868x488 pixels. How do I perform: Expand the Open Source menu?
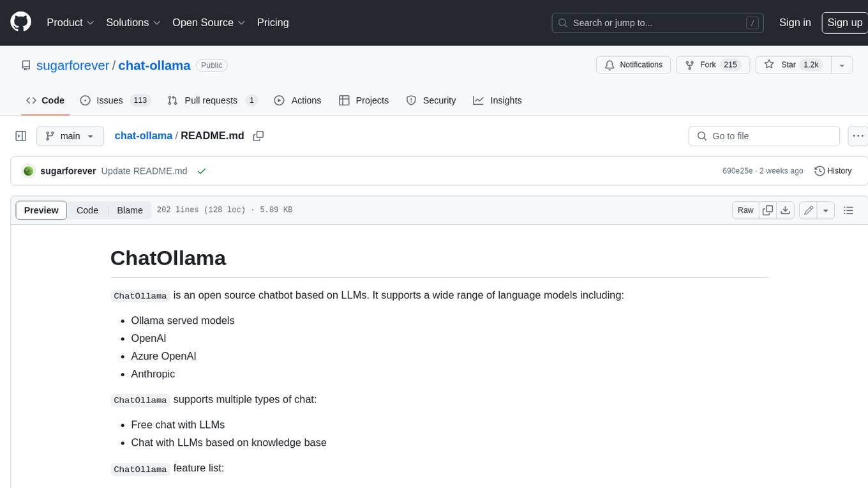tap(209, 22)
